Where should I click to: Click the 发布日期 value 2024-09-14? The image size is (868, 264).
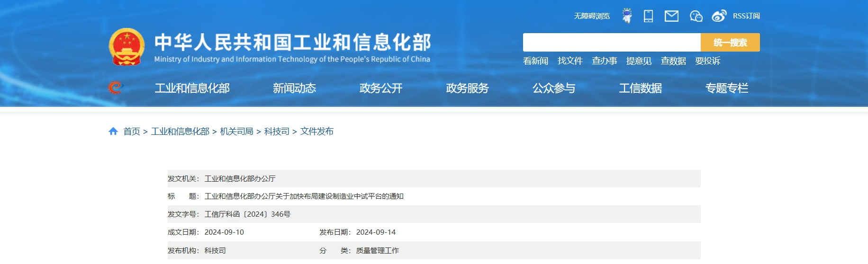tap(376, 232)
